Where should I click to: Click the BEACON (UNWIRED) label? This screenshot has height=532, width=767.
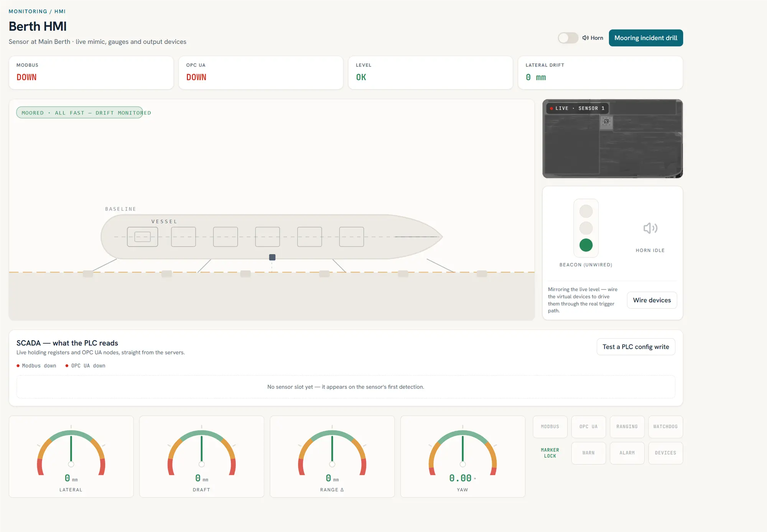point(586,265)
